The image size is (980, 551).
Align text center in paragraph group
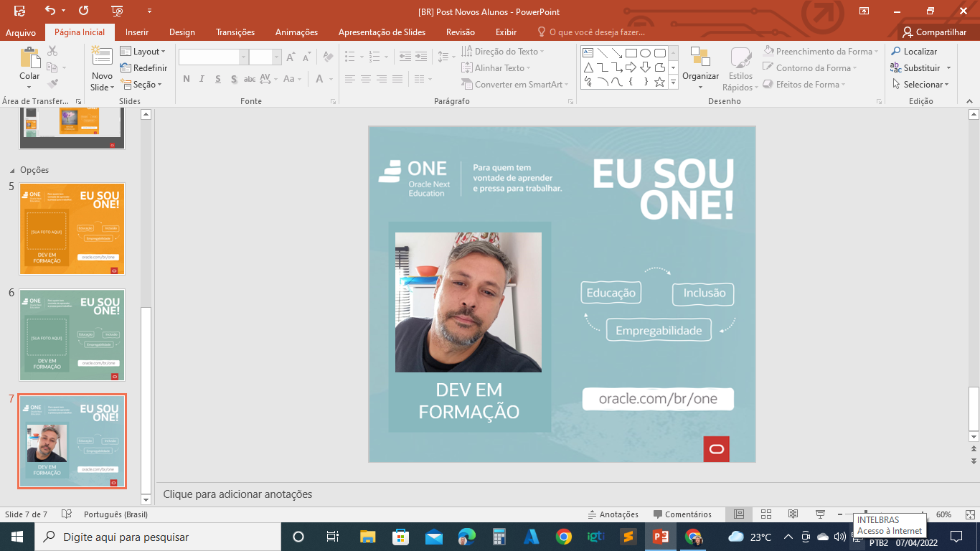[x=366, y=79]
